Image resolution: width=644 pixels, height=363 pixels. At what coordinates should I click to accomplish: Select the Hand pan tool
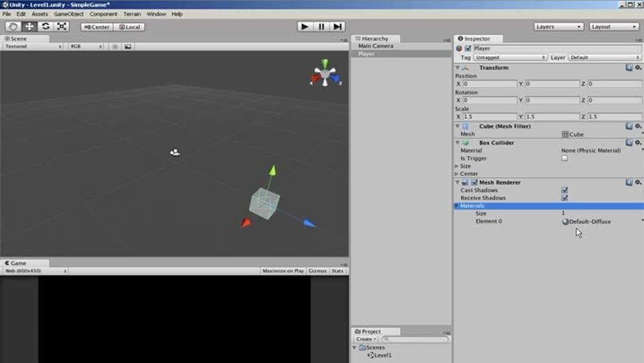click(x=13, y=26)
